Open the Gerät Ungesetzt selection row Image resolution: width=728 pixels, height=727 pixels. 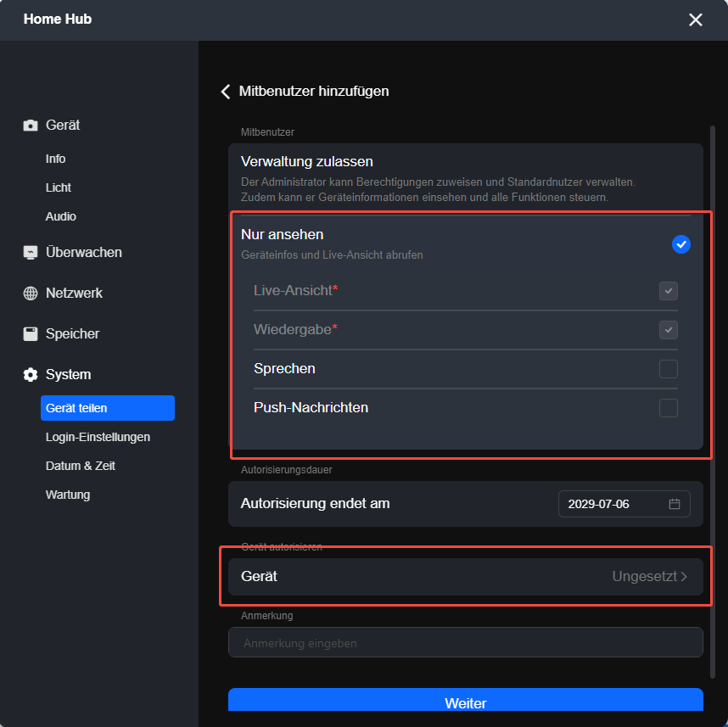tap(466, 577)
